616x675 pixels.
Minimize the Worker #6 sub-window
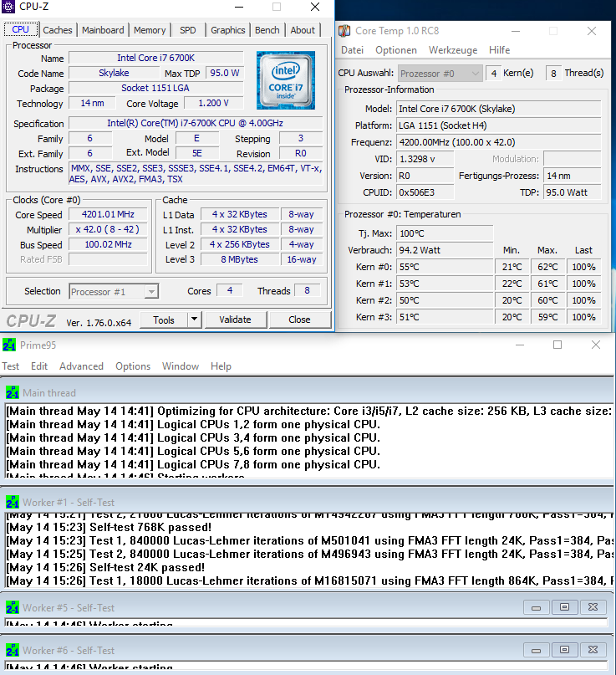click(x=536, y=650)
